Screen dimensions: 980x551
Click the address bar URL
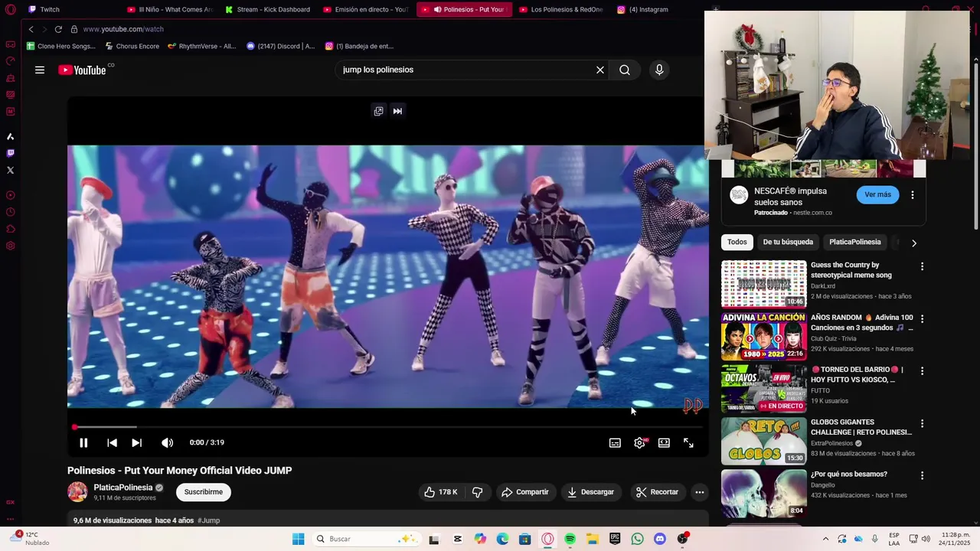coord(123,29)
